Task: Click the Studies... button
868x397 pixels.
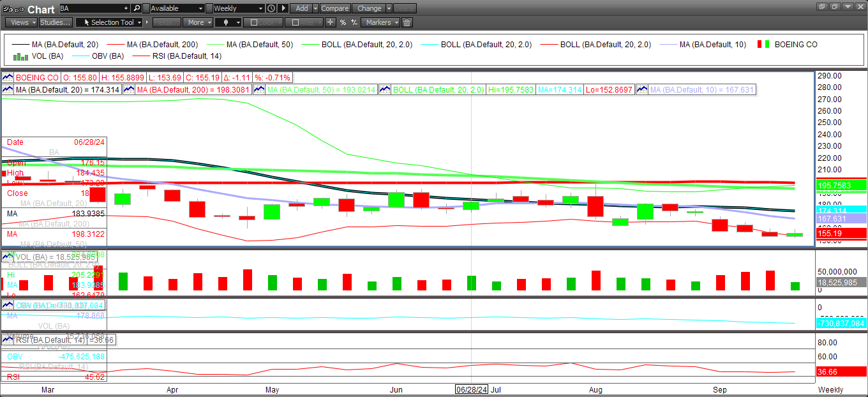Action: pos(55,22)
